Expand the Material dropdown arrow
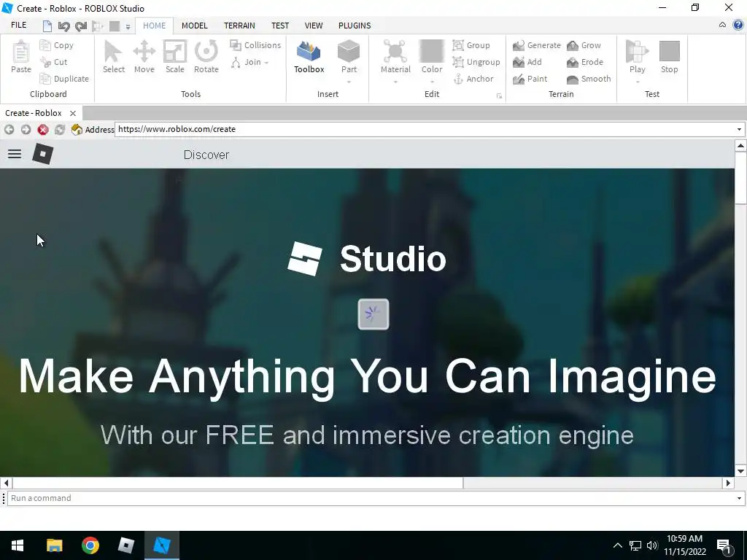Screen dimensions: 747x560 click(x=395, y=82)
